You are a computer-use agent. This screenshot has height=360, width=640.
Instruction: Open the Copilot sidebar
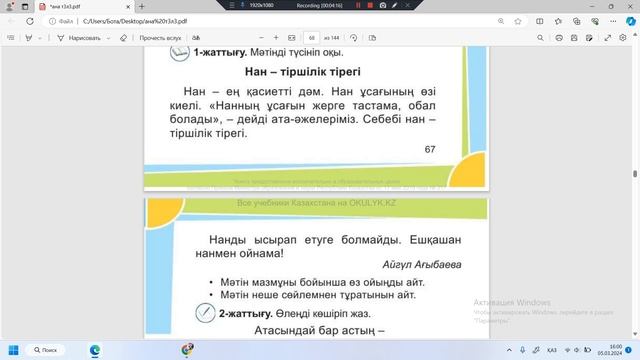631,21
